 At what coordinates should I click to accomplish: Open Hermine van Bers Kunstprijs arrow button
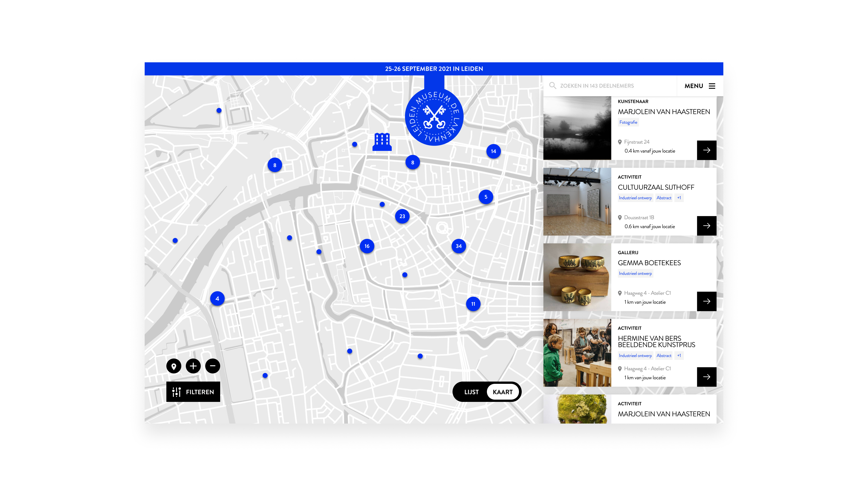pos(706,377)
